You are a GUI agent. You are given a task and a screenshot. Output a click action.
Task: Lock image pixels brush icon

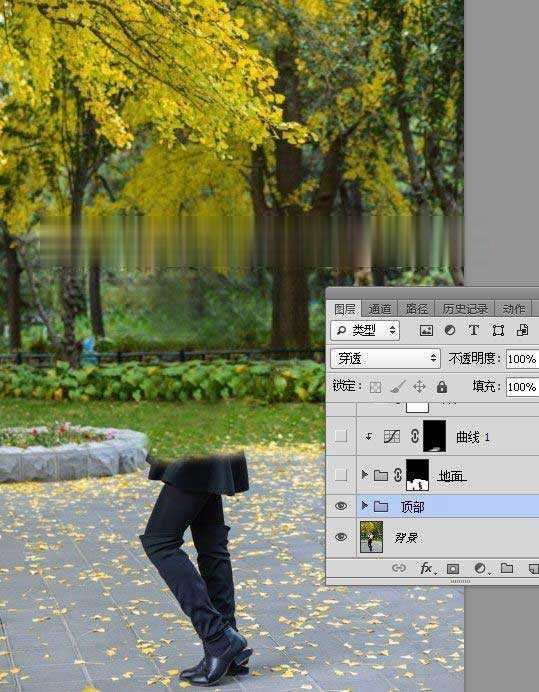(398, 387)
